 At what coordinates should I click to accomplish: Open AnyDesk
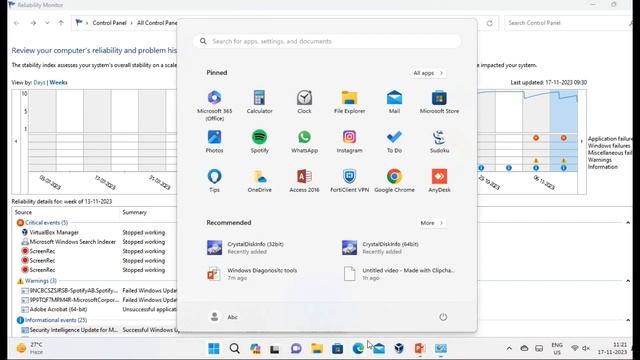(x=439, y=181)
